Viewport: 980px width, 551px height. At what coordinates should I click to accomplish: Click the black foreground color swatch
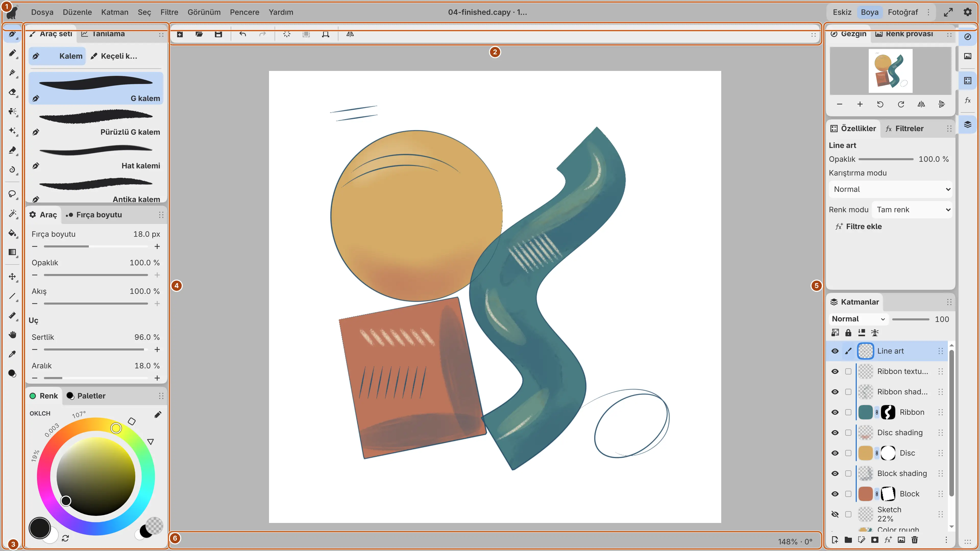(40, 528)
